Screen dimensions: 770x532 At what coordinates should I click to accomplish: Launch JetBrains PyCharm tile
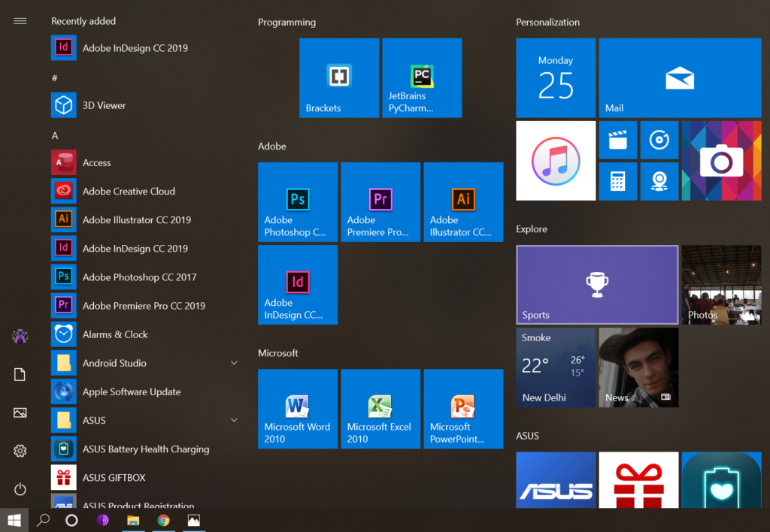point(422,78)
